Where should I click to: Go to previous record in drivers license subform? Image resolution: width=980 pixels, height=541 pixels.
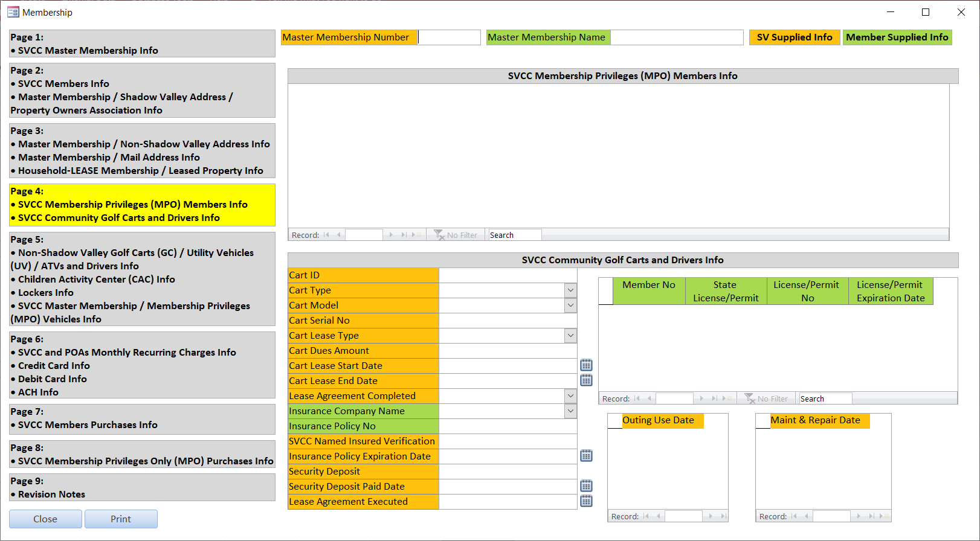click(649, 399)
